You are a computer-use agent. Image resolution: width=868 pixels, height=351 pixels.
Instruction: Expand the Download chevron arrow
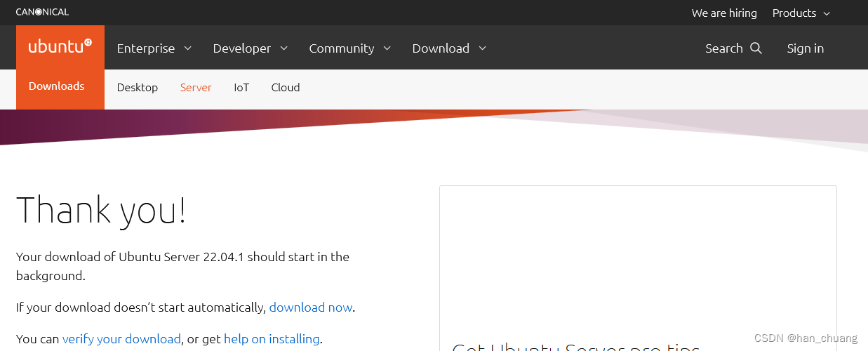482,48
